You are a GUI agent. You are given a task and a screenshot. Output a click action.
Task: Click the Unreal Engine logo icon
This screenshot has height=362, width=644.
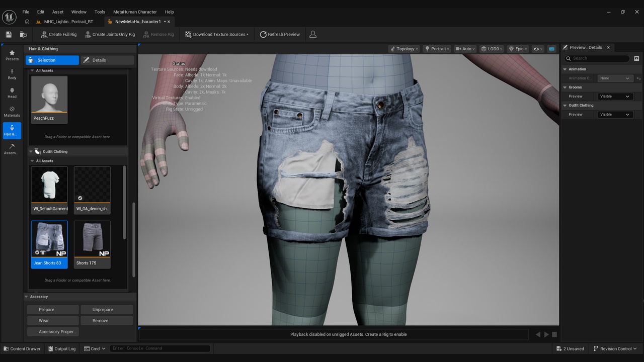pyautogui.click(x=9, y=17)
